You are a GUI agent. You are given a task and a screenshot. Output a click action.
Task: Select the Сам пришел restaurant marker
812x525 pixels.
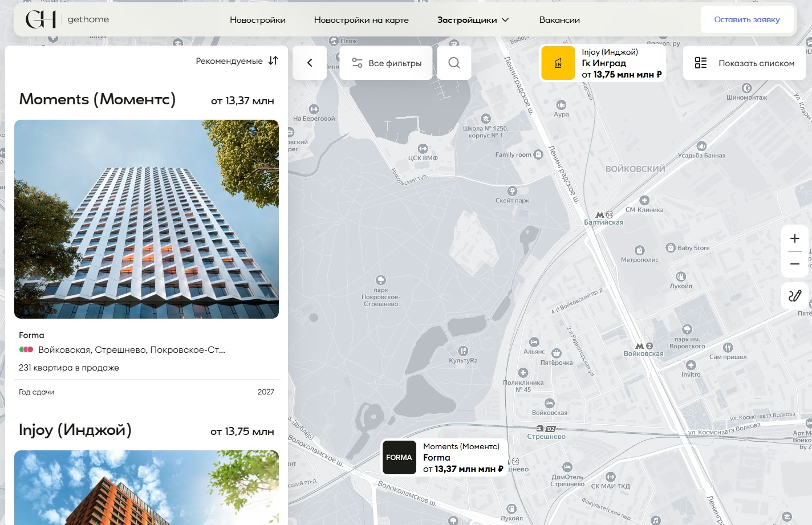[x=728, y=347]
